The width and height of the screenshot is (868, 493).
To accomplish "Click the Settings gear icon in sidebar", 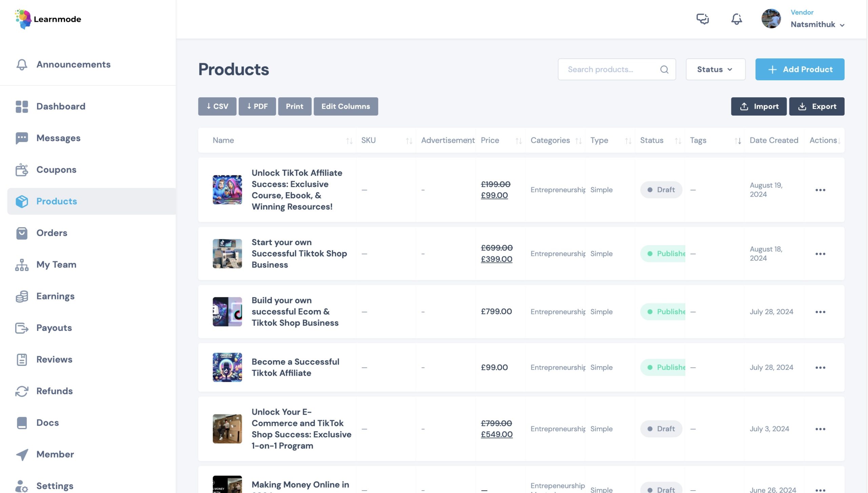I will point(22,486).
